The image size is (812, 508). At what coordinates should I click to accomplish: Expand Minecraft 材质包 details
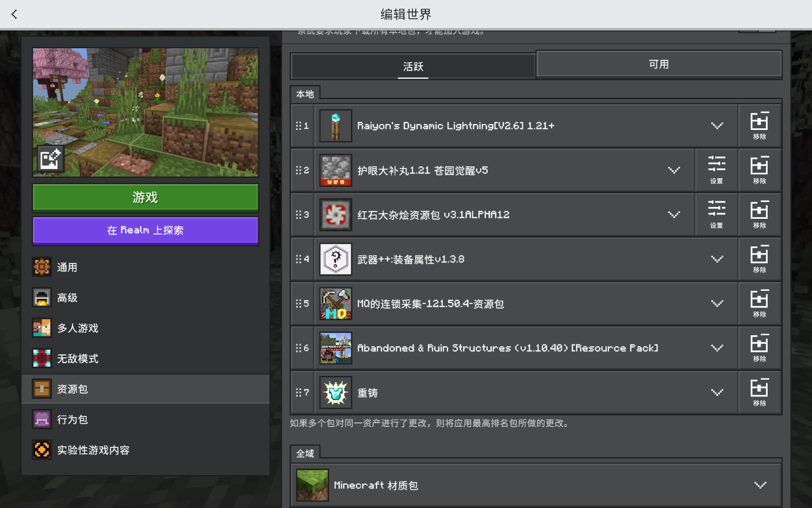[x=760, y=485]
